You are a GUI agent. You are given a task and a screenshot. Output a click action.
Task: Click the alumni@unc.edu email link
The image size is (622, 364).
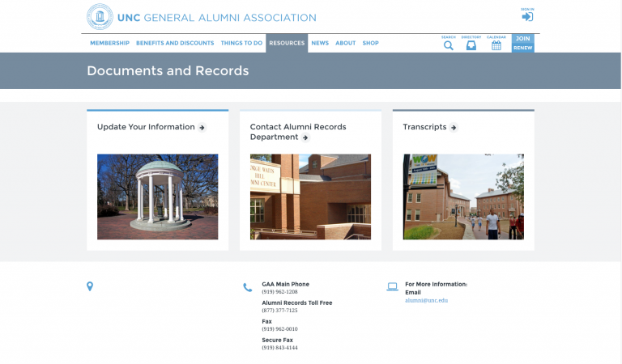coord(427,301)
